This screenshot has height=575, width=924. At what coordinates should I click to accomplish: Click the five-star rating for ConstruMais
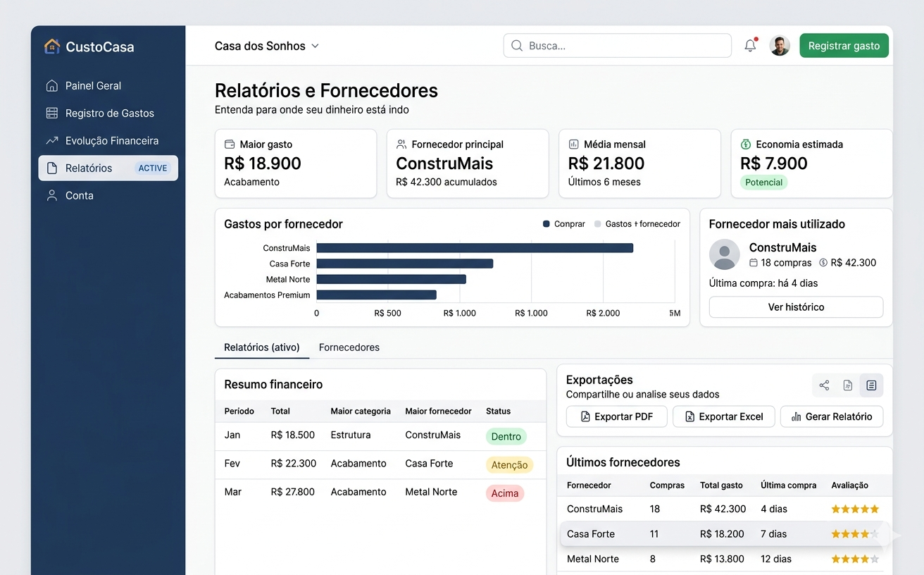pos(855,509)
